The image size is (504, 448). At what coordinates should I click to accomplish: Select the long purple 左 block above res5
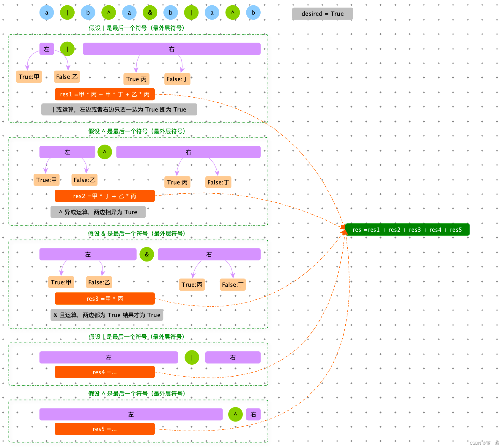point(131,414)
